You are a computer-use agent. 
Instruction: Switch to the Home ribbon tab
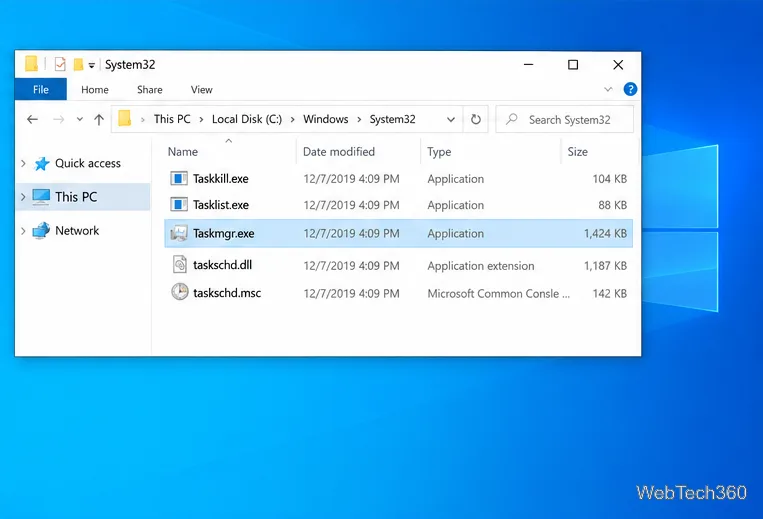point(95,89)
